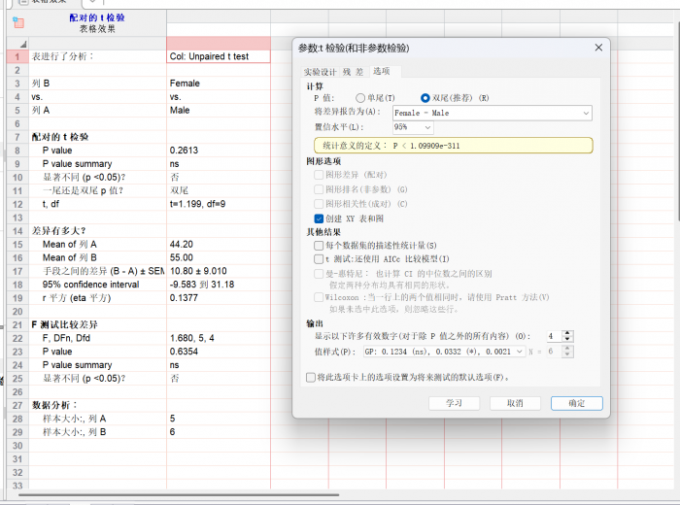
Task: Check t 测试 AICc 比较模型 option
Action: click(319, 258)
